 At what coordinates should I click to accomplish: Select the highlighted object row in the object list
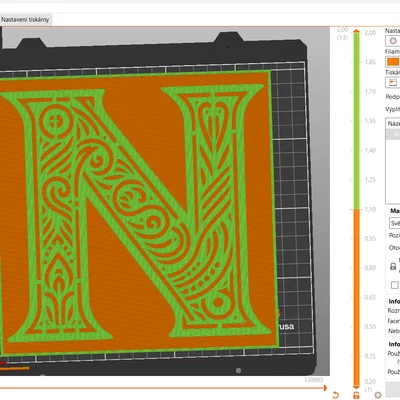[x=393, y=134]
